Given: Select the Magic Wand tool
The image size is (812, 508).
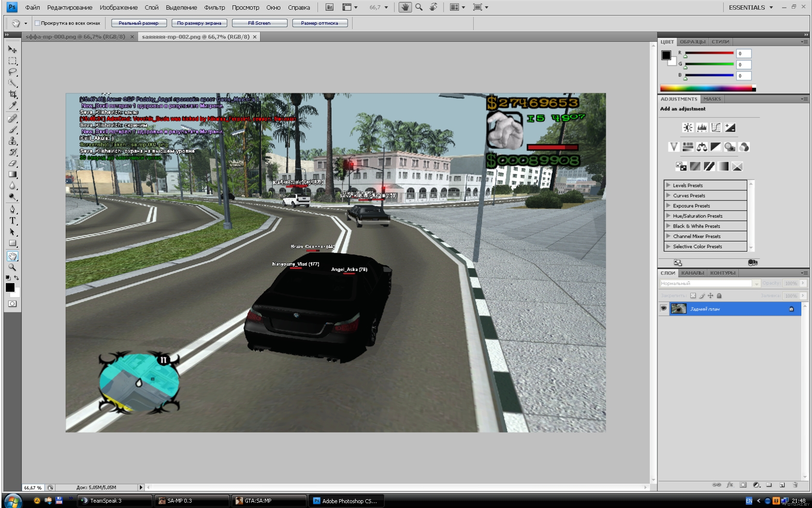Looking at the screenshot, I should pyautogui.click(x=12, y=83).
